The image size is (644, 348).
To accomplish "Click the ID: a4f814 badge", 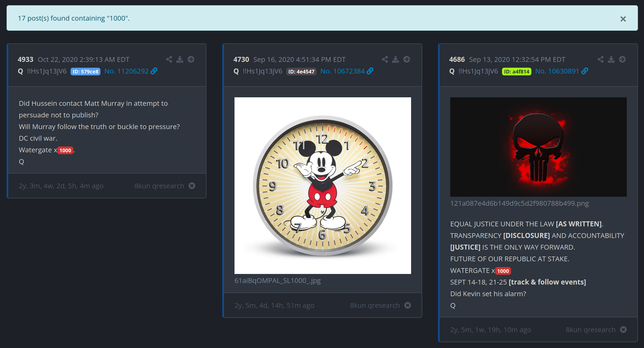I will [517, 71].
